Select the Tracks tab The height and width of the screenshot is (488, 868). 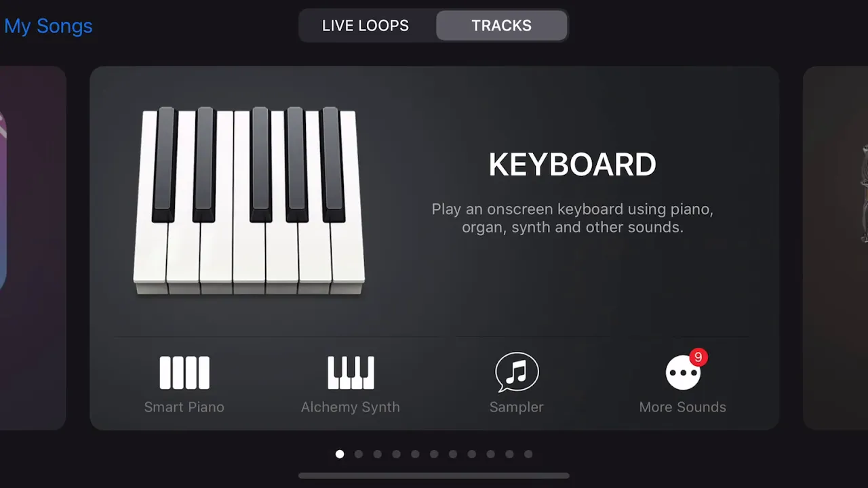(x=502, y=26)
